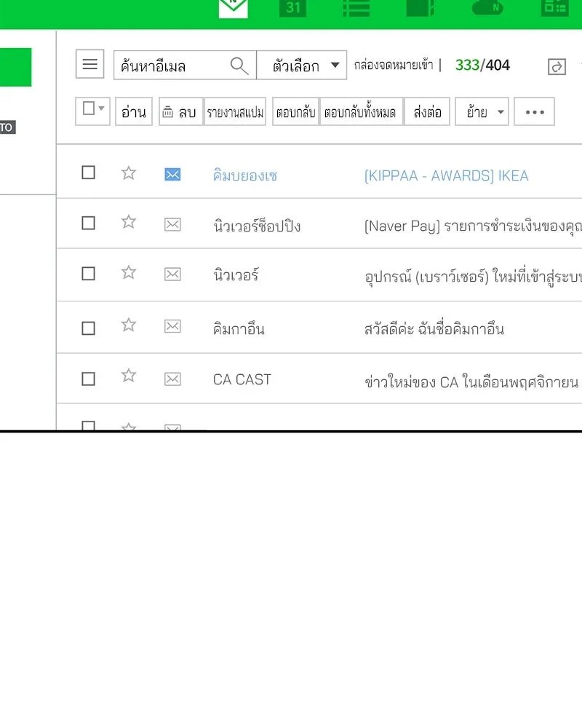Screen dimensions: 582x728
Task: Click the search magnifier icon
Action: point(239,66)
